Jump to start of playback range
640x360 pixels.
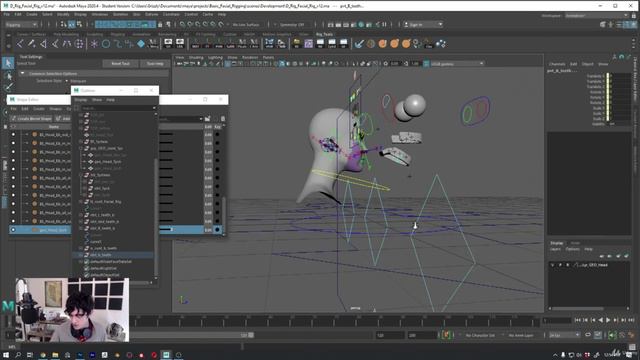coord(578,320)
